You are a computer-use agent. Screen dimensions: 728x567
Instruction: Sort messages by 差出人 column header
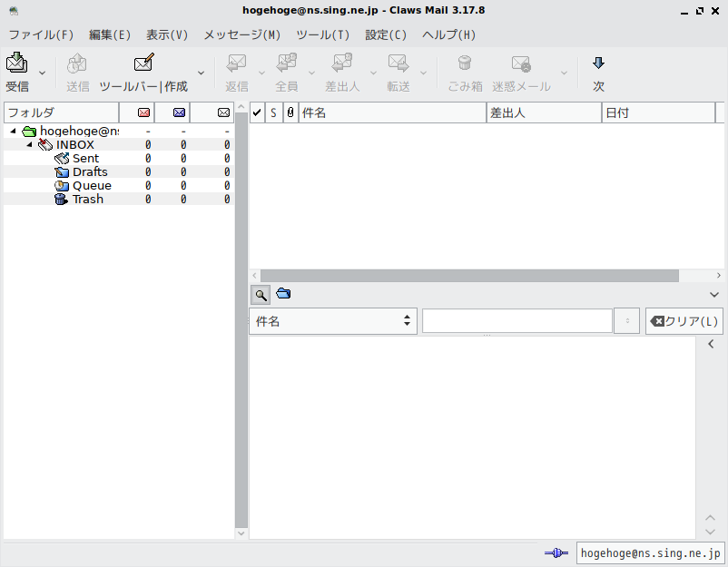click(x=544, y=112)
